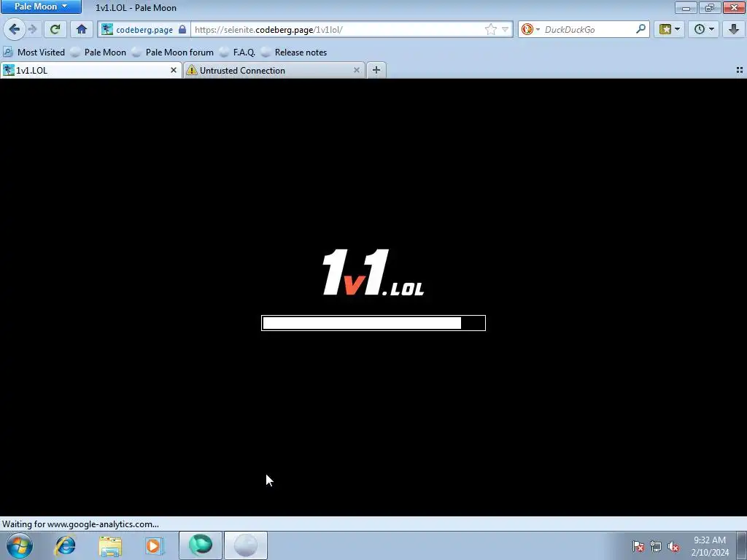Image resolution: width=747 pixels, height=560 pixels.
Task: Click the Show desktop strip
Action: click(x=741, y=545)
